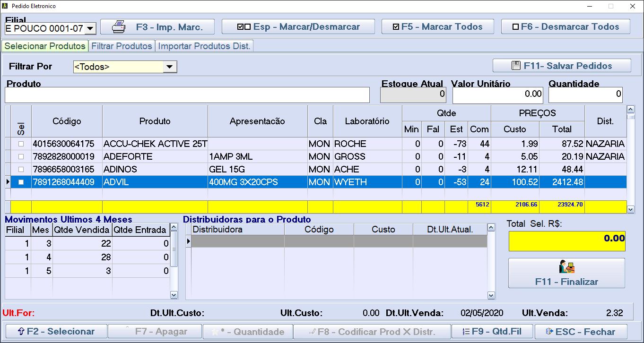Click total cell 87.52

point(562,144)
